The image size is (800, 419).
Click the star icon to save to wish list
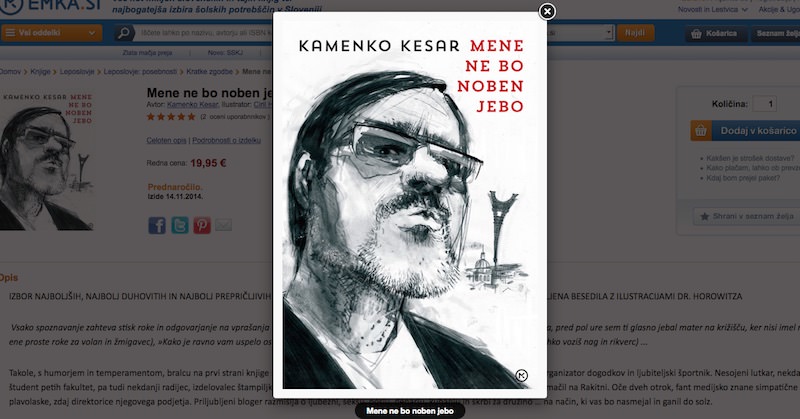point(705,216)
